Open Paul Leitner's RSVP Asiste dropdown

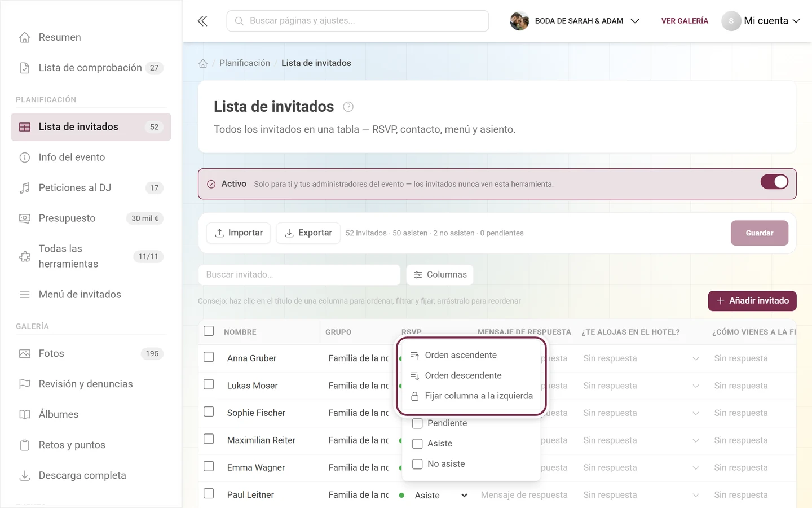coord(441,495)
